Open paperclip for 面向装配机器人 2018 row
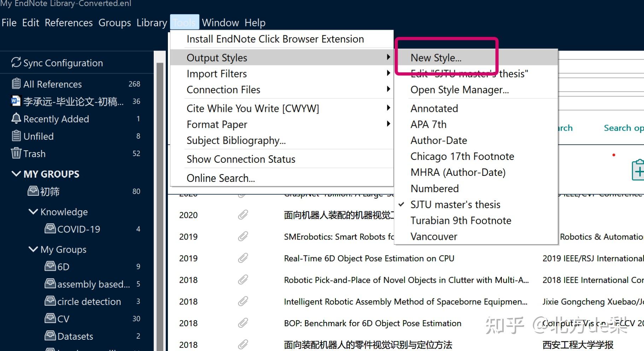644x351 pixels. point(243,344)
